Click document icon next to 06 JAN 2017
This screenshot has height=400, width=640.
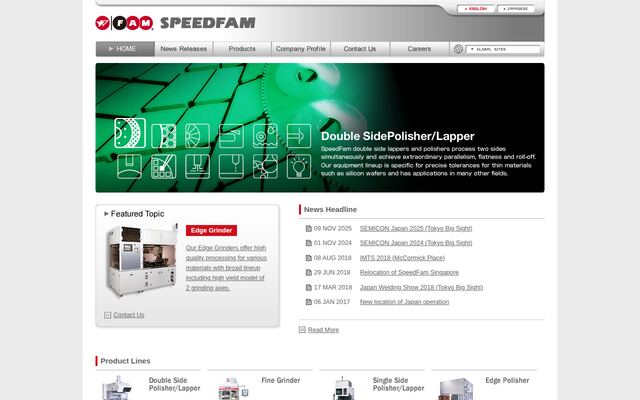[x=309, y=302]
